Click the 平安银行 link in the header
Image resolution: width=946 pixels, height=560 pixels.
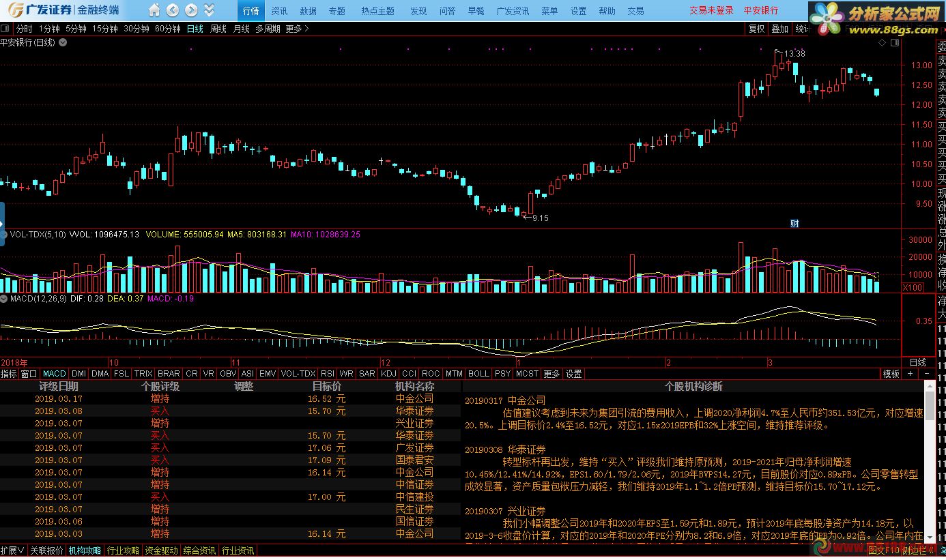click(x=761, y=10)
